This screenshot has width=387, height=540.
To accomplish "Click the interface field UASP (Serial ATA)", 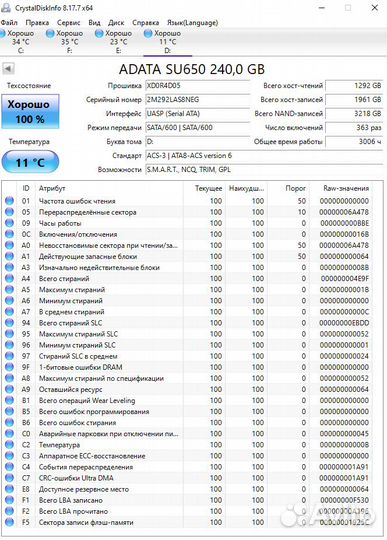I will tap(198, 114).
